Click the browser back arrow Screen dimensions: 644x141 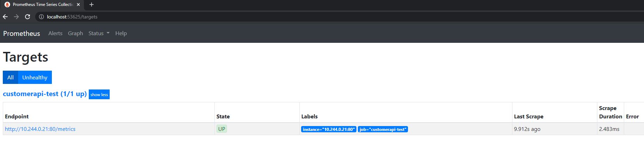point(5,17)
